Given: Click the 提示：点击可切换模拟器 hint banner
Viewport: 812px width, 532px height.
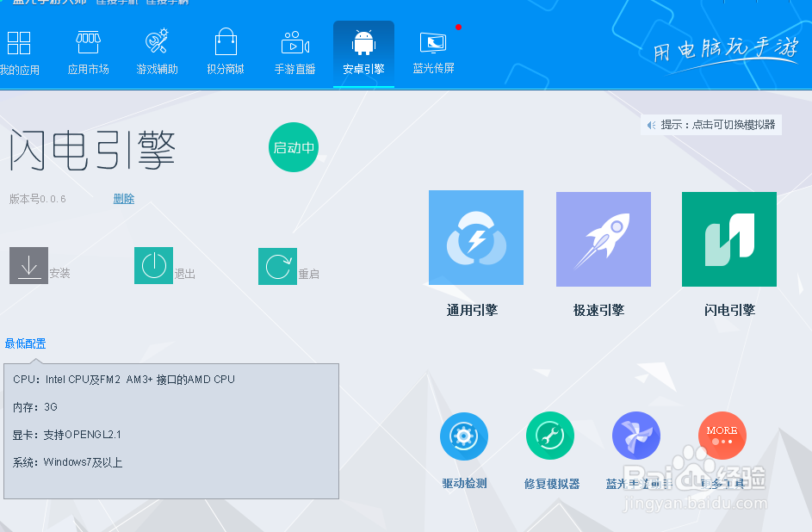Looking at the screenshot, I should pos(711,125).
